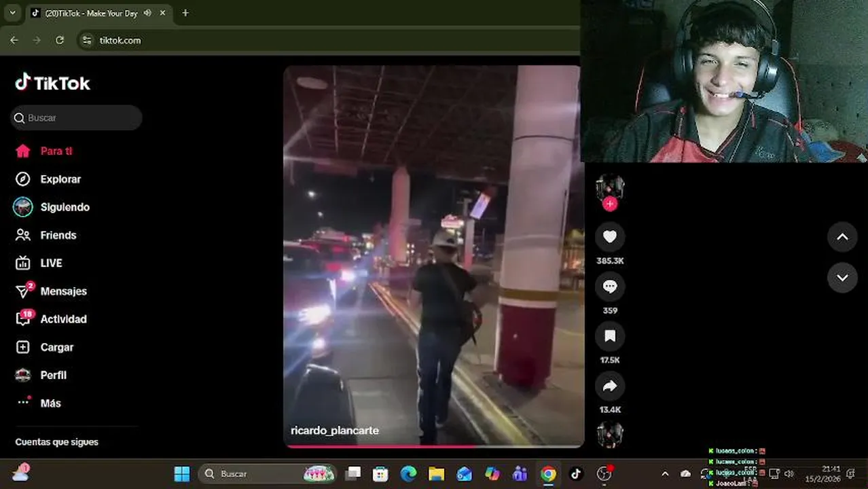Click the playing TikTok video

433,256
